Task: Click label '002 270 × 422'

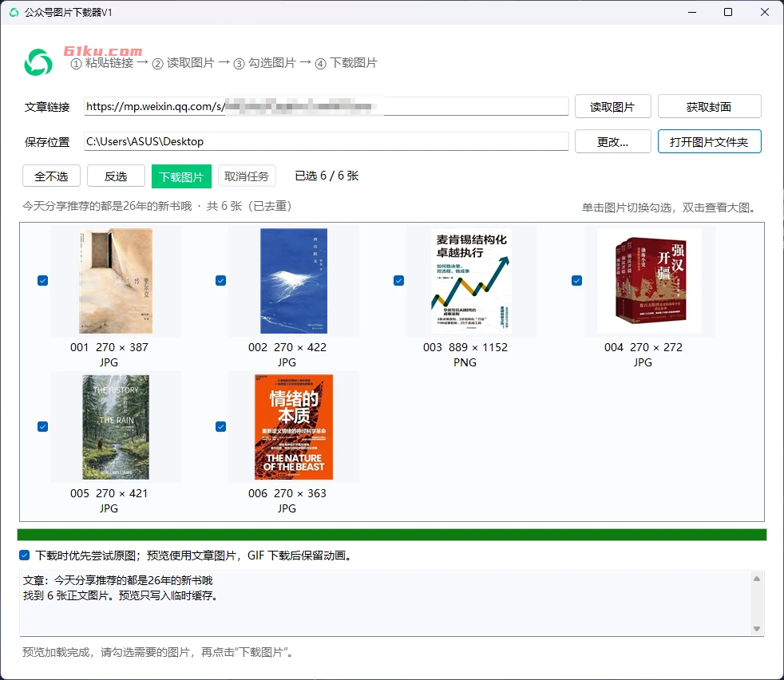Action: tap(287, 347)
